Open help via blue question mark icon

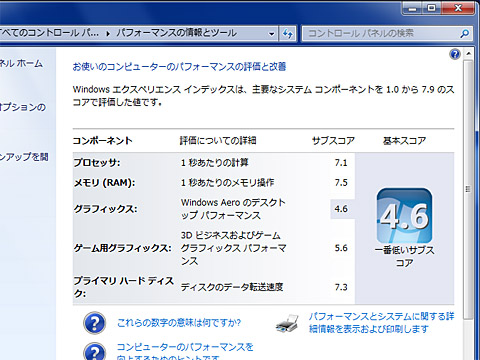point(455,54)
